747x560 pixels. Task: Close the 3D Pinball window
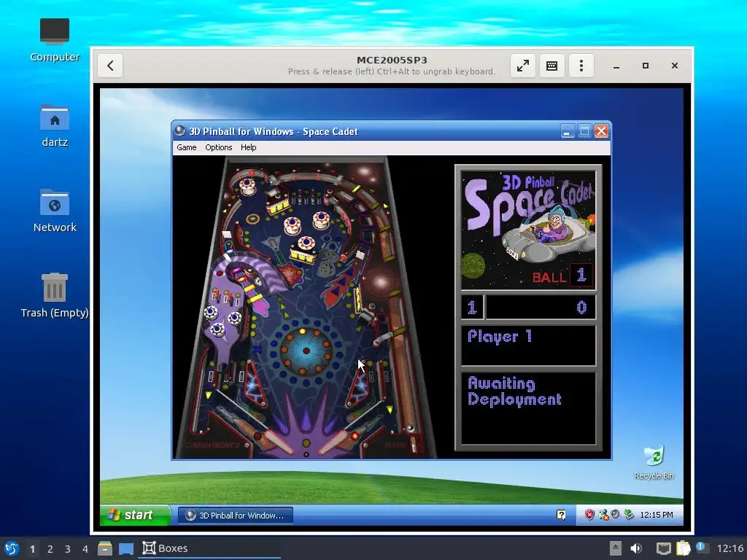point(601,131)
